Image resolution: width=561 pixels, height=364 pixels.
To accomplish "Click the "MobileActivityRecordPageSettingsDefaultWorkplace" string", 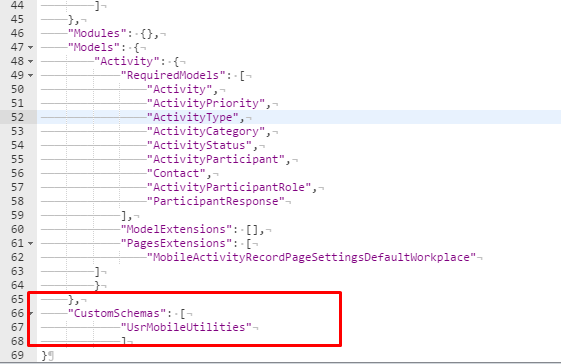I will [312, 257].
